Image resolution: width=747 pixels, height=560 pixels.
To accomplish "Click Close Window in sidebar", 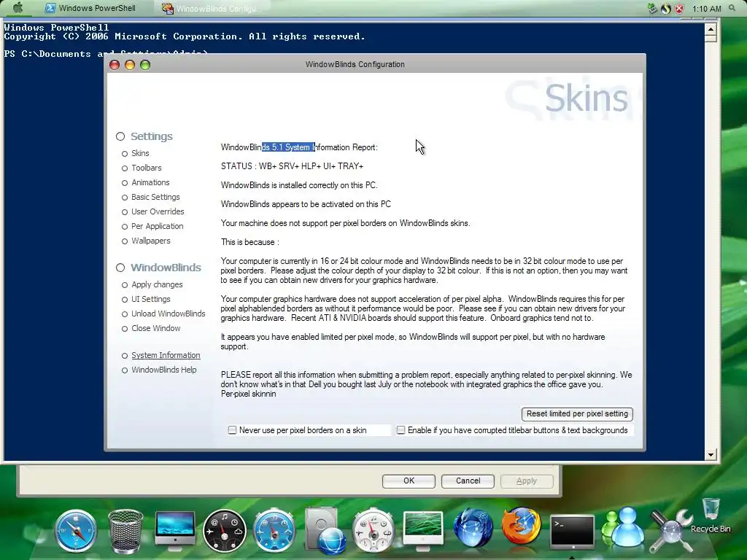I will 156,329.
